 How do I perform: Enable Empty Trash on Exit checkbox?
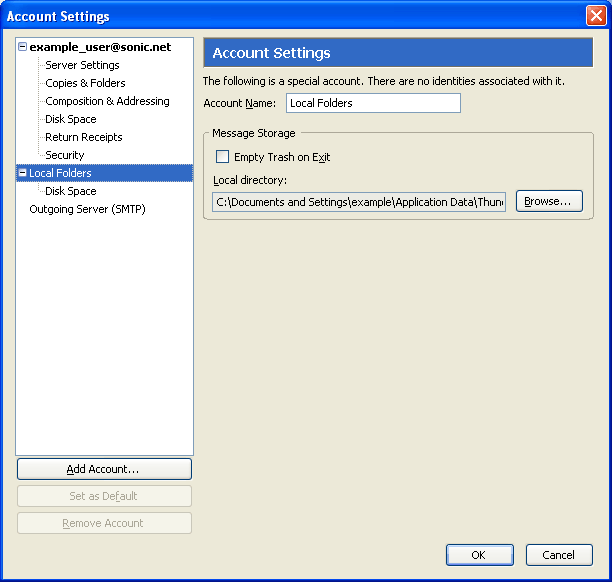point(222,157)
